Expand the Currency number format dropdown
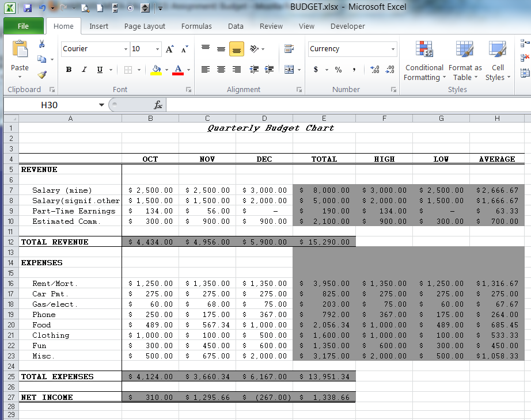The height and width of the screenshot is (420, 531). tap(393, 49)
